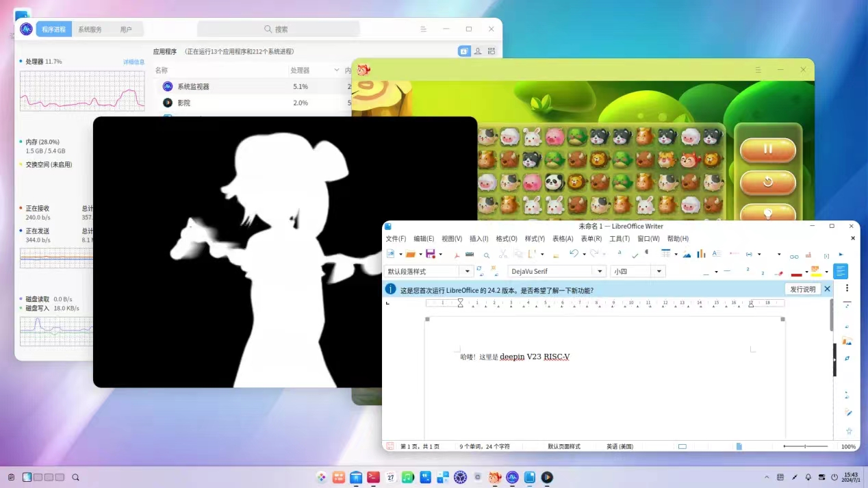Open 编辑(E) menu in Writer

(424, 239)
